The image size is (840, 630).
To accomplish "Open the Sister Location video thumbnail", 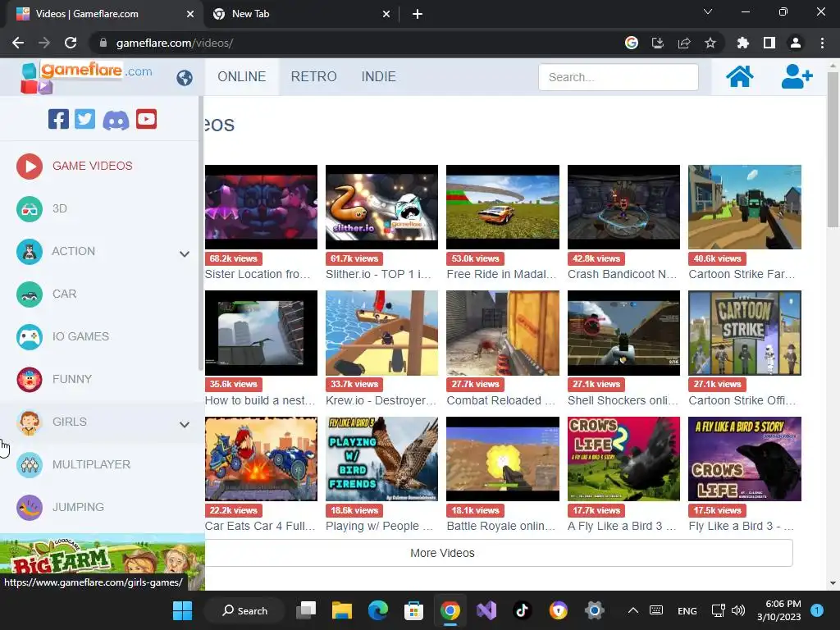I will tap(261, 207).
